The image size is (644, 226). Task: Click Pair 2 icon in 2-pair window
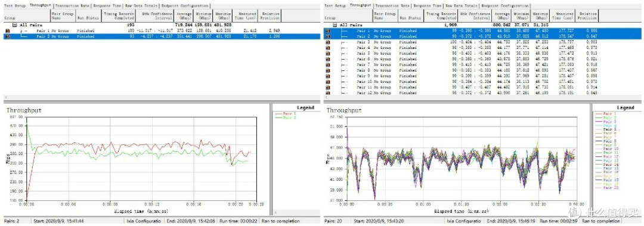[7, 36]
